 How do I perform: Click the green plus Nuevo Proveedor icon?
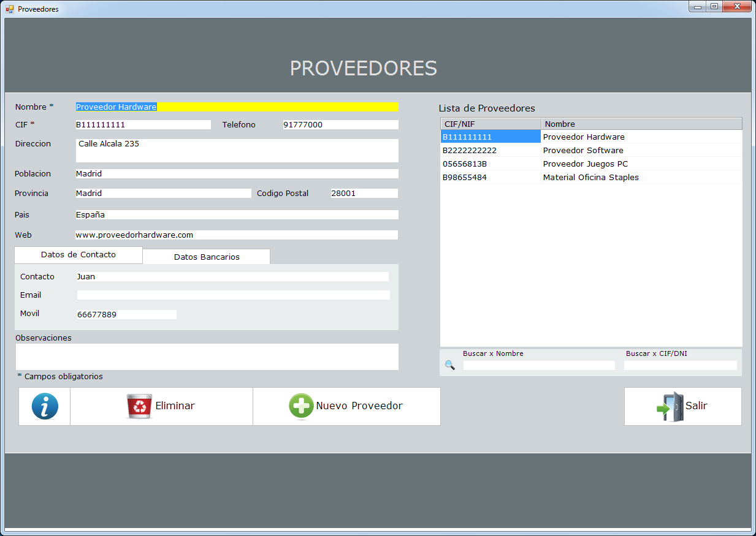tap(301, 406)
